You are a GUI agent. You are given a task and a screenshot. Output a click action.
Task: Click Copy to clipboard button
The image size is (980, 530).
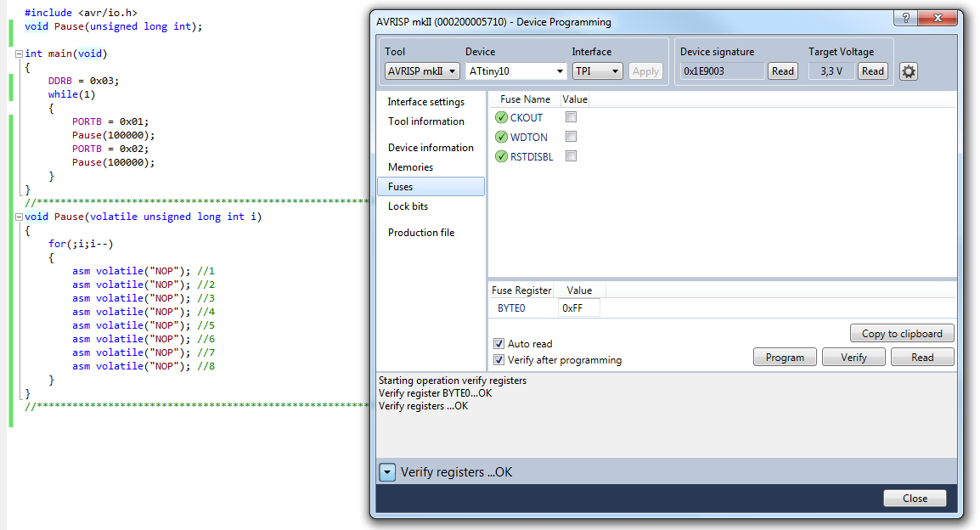tap(902, 334)
